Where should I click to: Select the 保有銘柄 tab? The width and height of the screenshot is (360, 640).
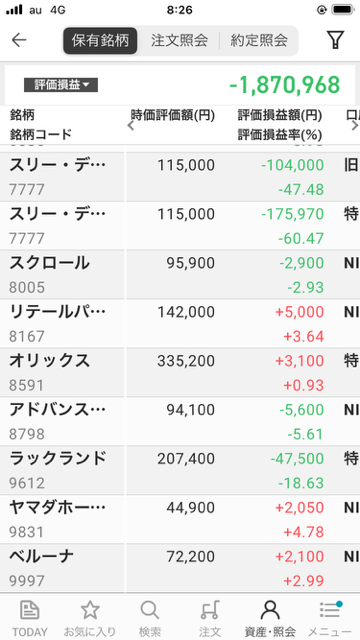(x=100, y=40)
